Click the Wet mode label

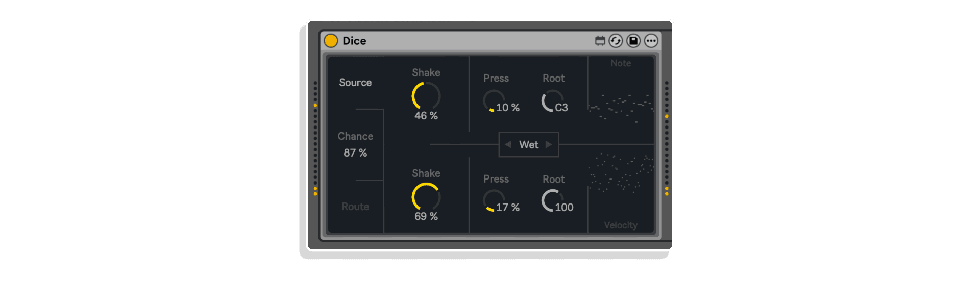click(529, 145)
